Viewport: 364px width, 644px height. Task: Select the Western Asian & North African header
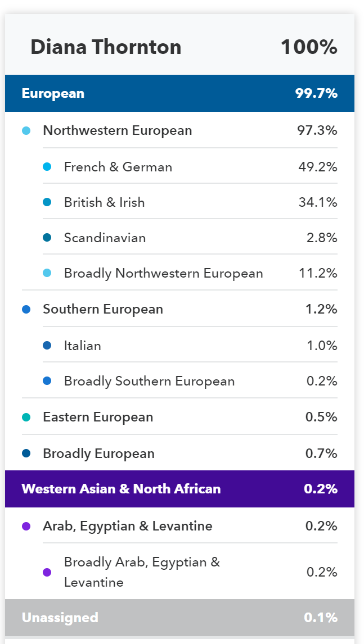pos(179,489)
